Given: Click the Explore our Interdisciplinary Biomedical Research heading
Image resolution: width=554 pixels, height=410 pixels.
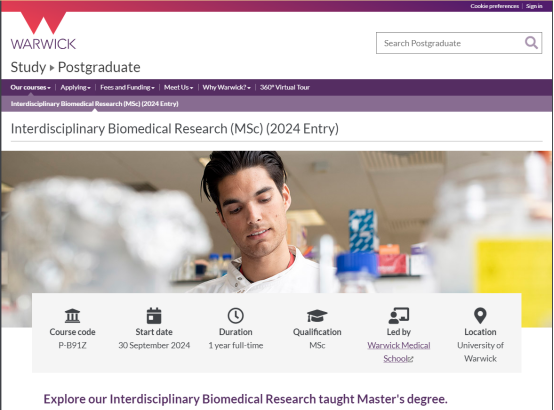Looking at the screenshot, I should [x=245, y=399].
